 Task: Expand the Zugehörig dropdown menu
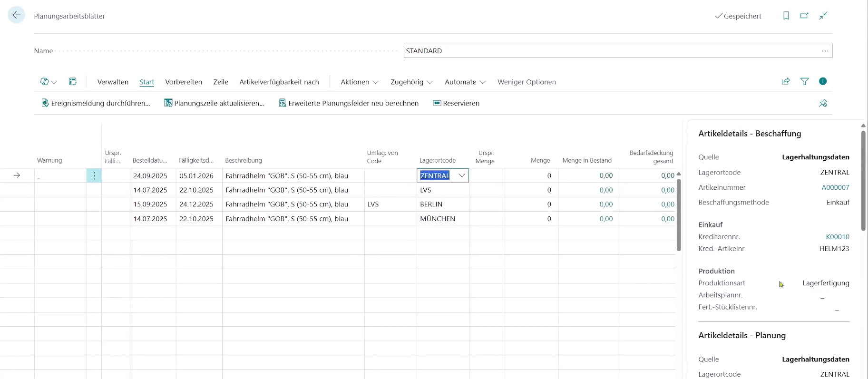click(x=411, y=82)
